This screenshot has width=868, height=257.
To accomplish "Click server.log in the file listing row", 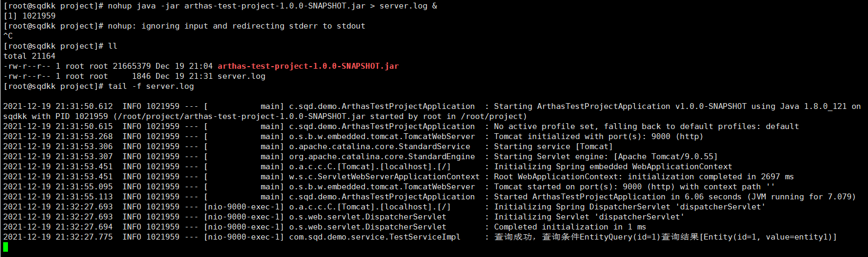I will tap(241, 76).
